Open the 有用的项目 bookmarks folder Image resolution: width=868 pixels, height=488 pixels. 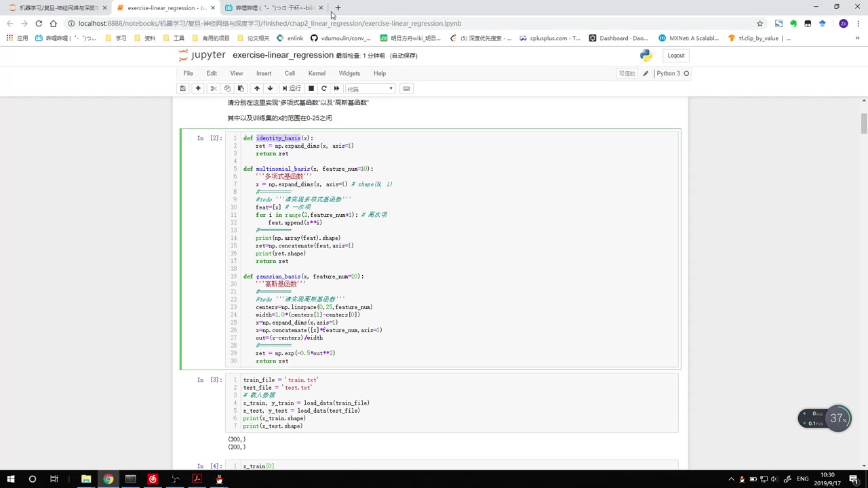pyautogui.click(x=211, y=39)
